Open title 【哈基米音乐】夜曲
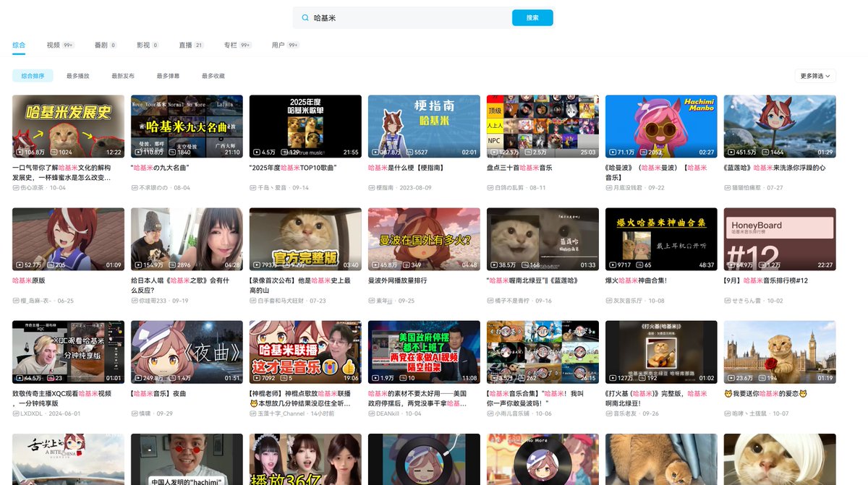Screen dimensions: 868x485 coord(158,393)
